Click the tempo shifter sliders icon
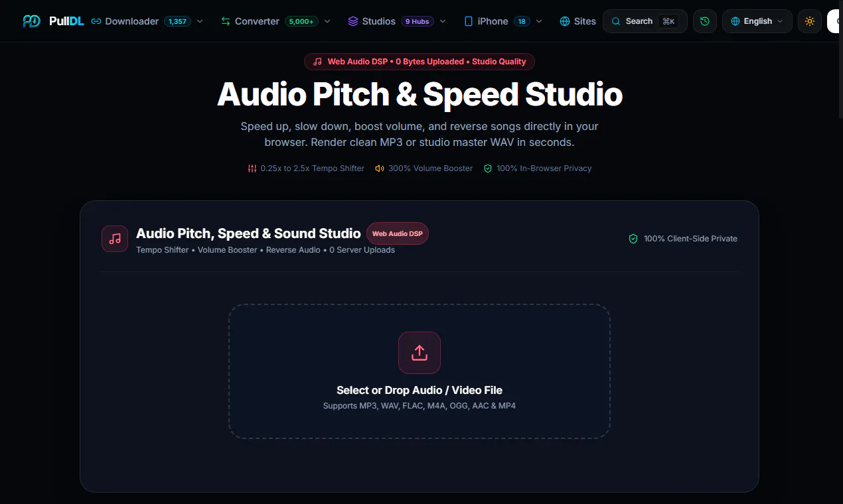The image size is (843, 504). pos(252,168)
